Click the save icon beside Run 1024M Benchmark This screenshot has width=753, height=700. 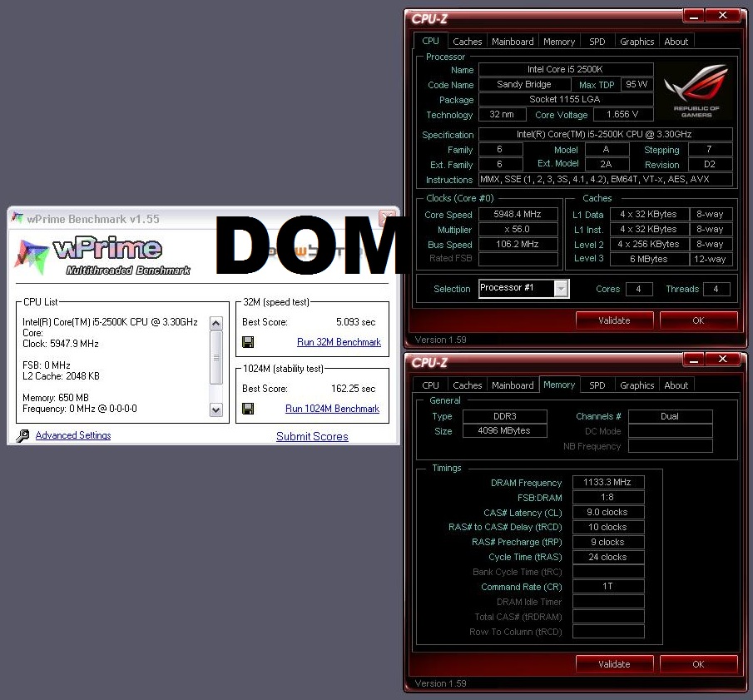pos(248,409)
